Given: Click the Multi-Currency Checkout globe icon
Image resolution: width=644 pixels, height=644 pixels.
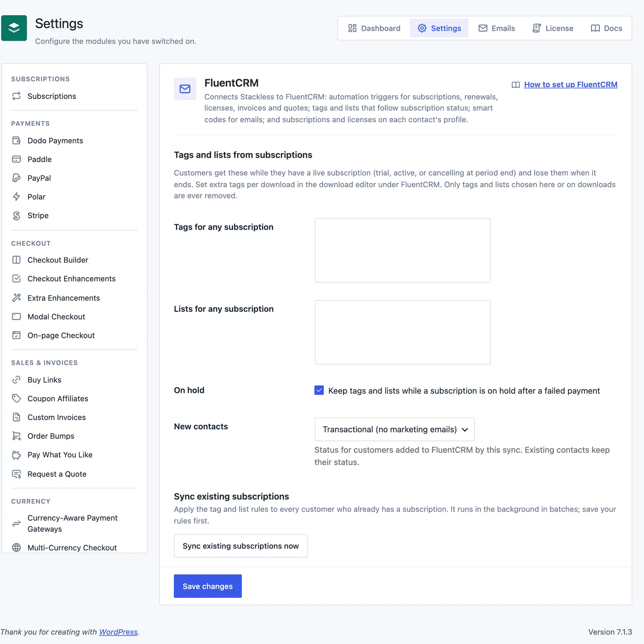Looking at the screenshot, I should coord(17,547).
